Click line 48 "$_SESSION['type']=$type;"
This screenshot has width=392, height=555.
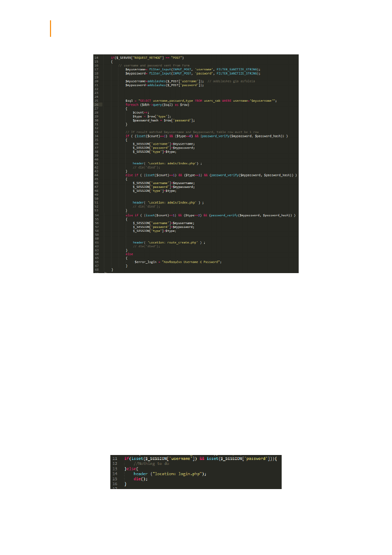tap(155, 191)
